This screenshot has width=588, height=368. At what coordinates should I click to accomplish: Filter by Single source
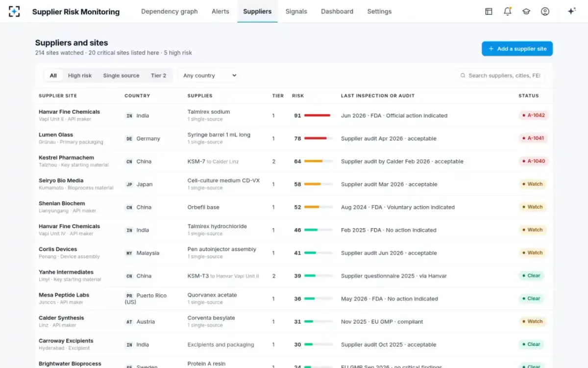[x=121, y=76]
